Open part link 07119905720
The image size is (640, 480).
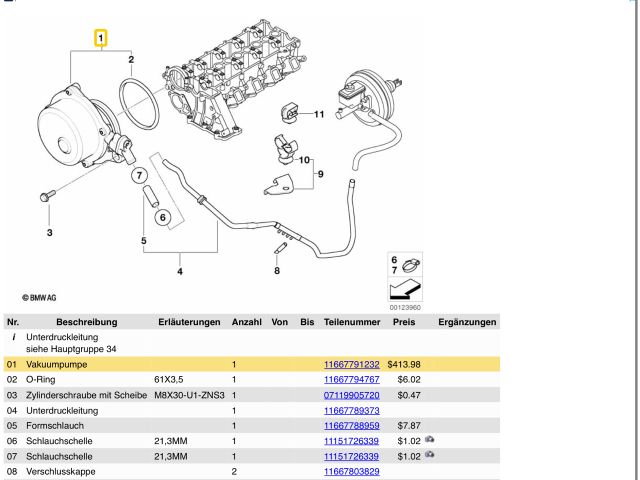click(x=351, y=395)
